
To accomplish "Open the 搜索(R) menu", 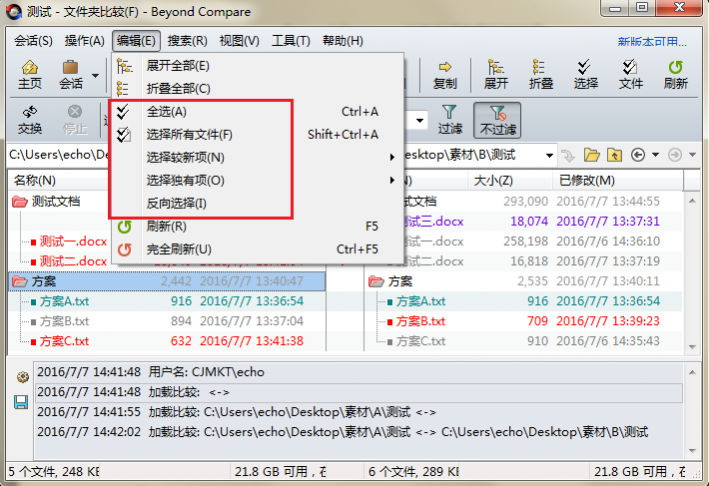I will (x=187, y=41).
